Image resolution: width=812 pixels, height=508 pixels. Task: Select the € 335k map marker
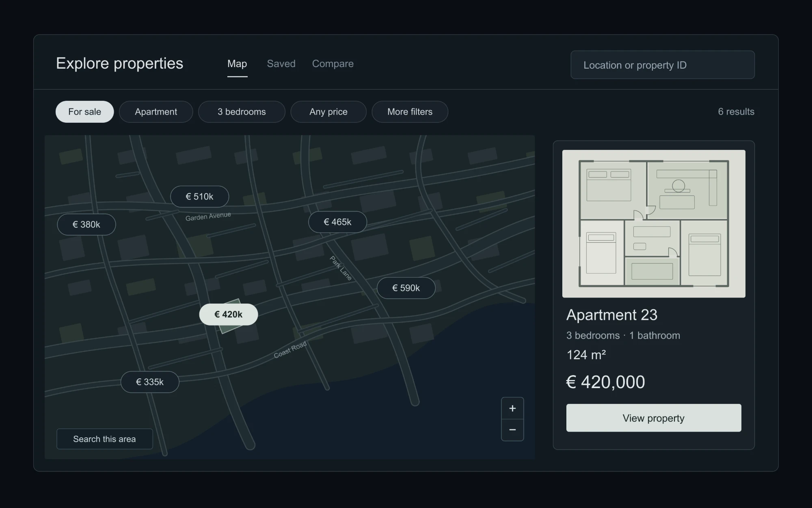pyautogui.click(x=150, y=382)
